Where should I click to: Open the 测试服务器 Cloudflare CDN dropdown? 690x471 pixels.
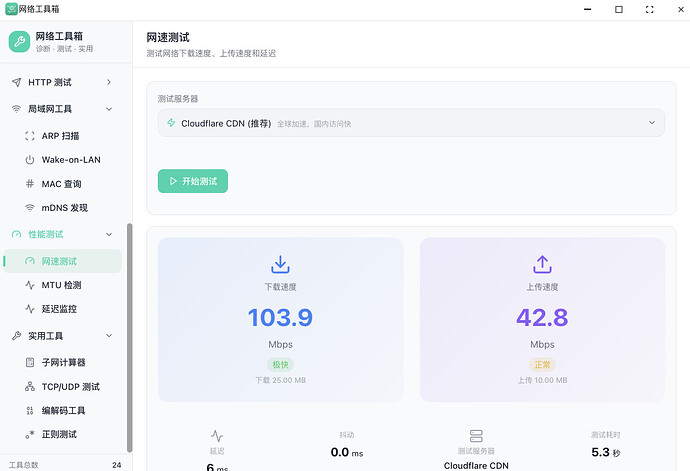[411, 123]
